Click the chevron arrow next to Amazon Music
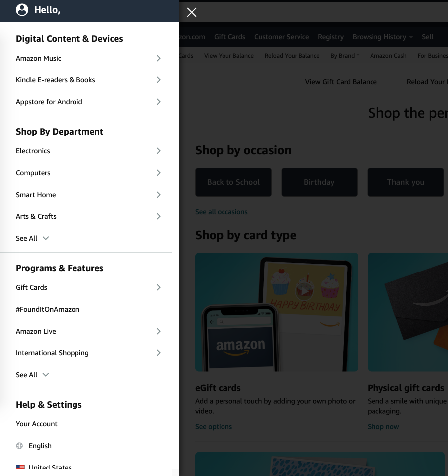The image size is (448, 476). click(158, 58)
